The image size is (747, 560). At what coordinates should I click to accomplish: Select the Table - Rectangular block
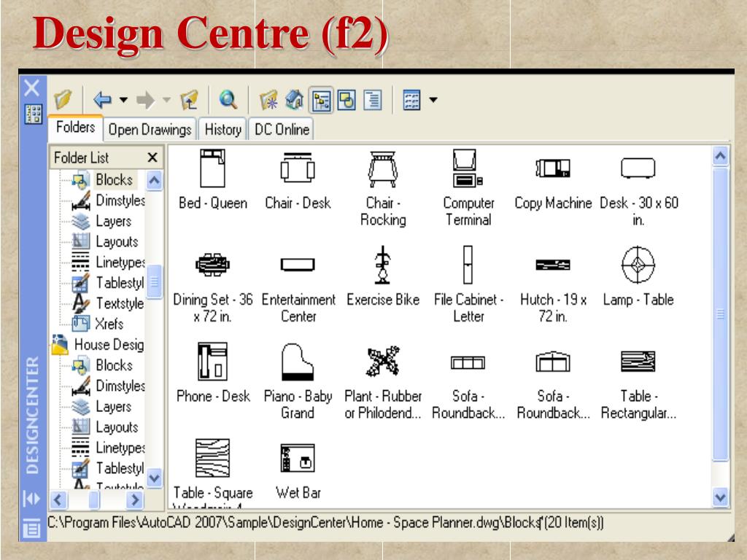[638, 385]
